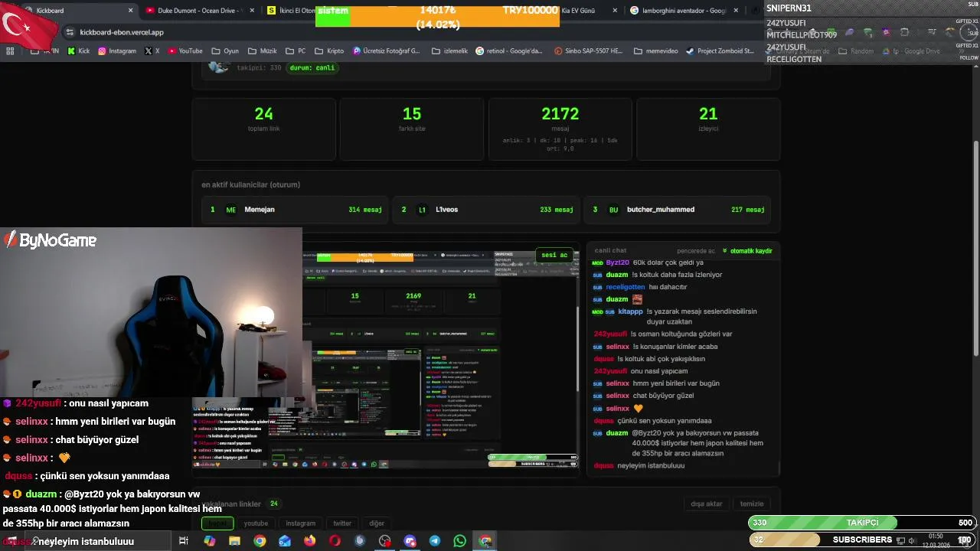Viewport: 980px width, 551px height.
Task: Click the SUBSCRIBERS goal progress bar
Action: pyautogui.click(x=864, y=540)
